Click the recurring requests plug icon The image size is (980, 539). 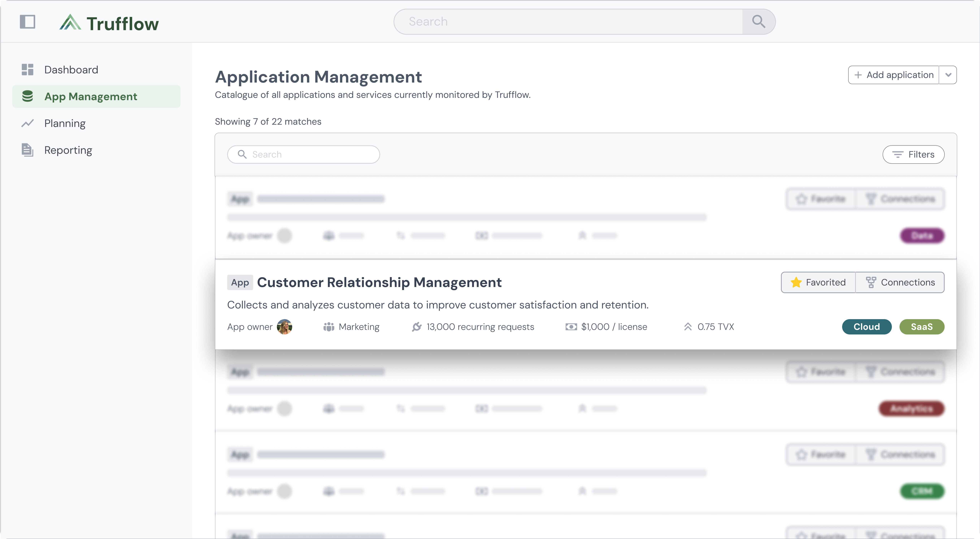[417, 327]
